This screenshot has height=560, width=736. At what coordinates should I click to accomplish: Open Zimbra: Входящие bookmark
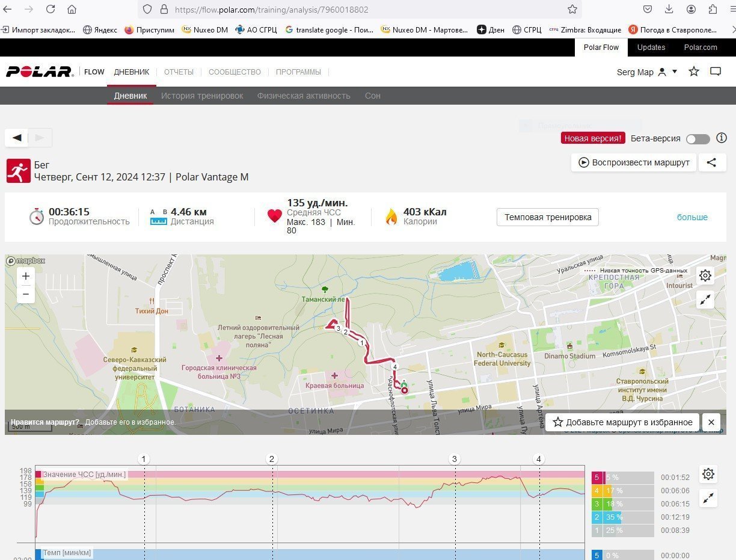coord(585,29)
